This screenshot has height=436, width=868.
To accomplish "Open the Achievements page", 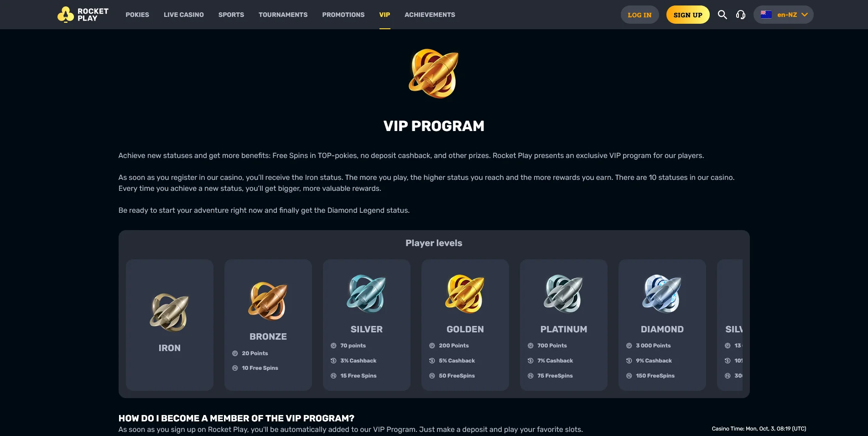I will point(430,15).
